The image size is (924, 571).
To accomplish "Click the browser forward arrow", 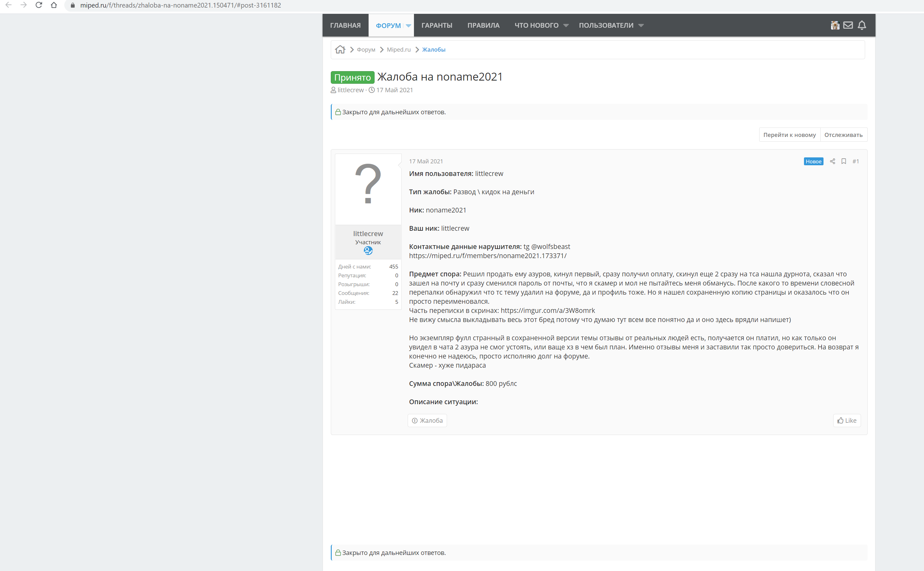I will (23, 5).
